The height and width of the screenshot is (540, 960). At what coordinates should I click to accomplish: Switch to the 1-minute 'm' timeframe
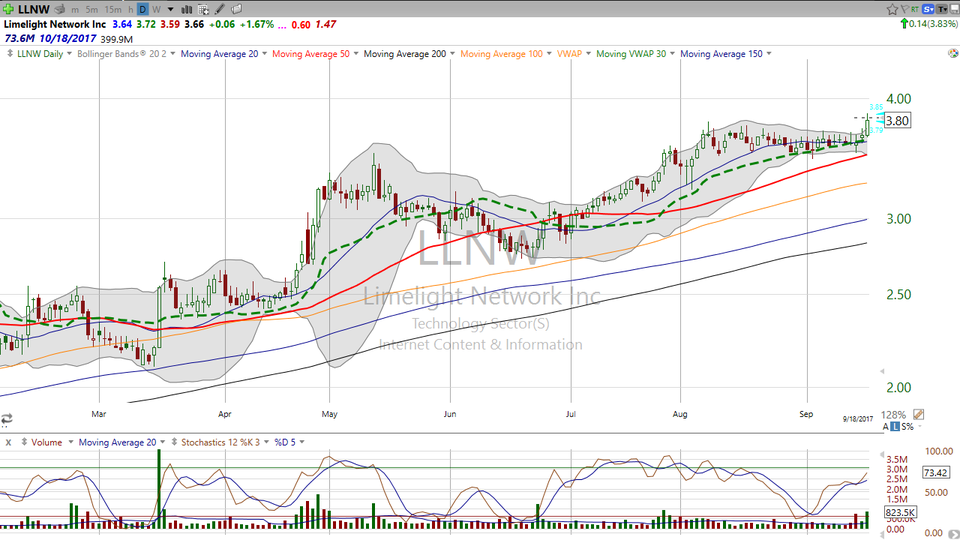[75, 10]
